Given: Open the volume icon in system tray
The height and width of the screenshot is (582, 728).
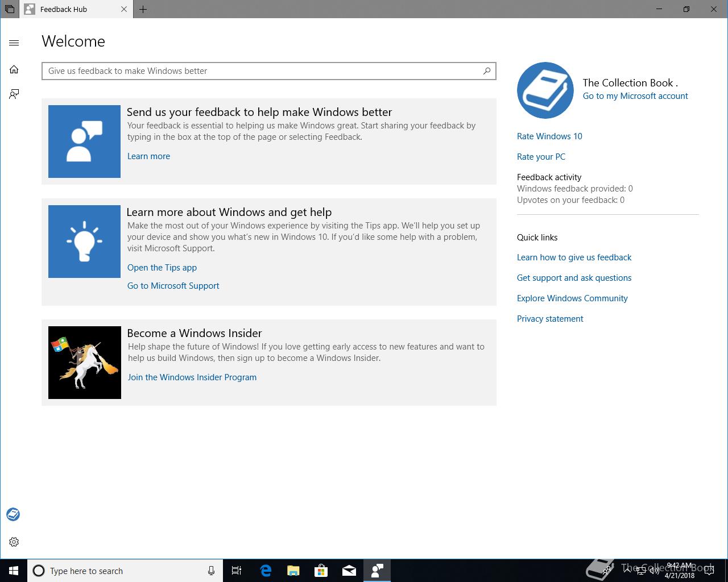Looking at the screenshot, I should (654, 571).
